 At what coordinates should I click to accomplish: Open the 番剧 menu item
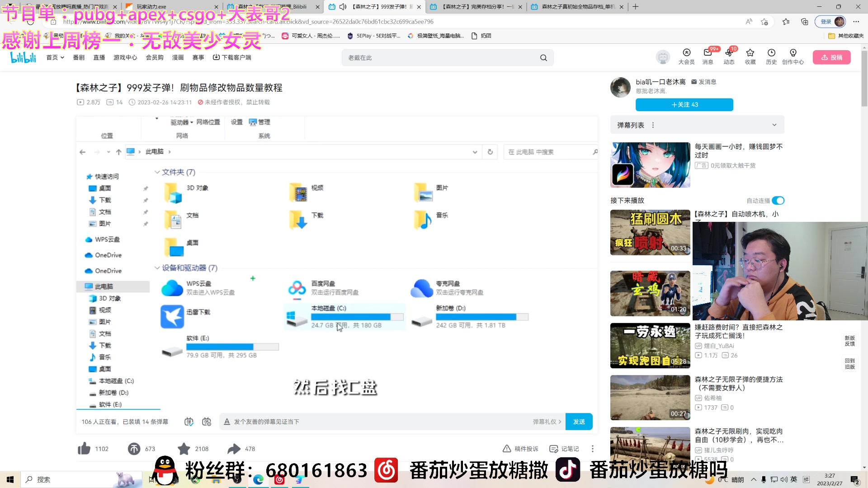point(79,57)
